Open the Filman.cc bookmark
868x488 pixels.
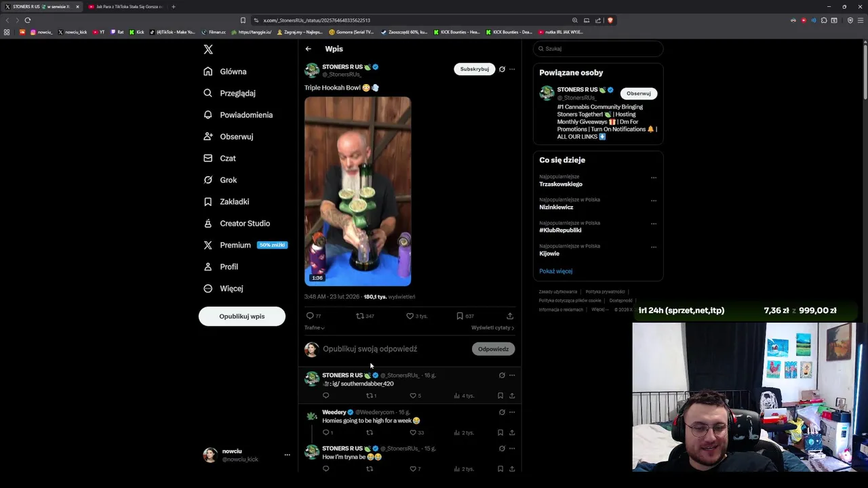(214, 32)
